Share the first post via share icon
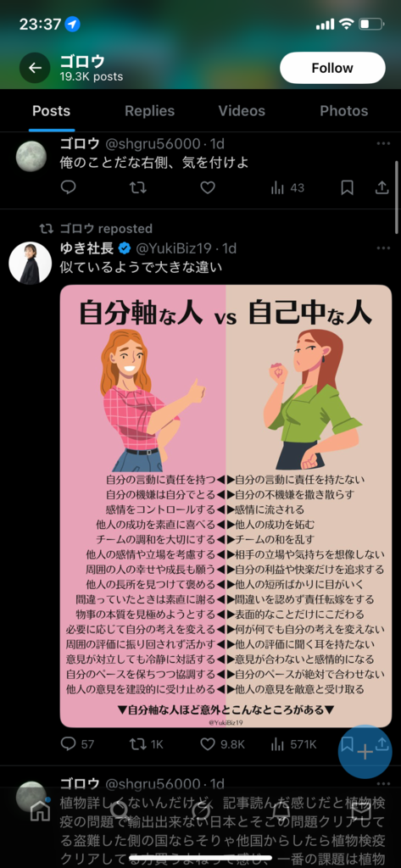This screenshot has height=868, width=401. [x=382, y=188]
